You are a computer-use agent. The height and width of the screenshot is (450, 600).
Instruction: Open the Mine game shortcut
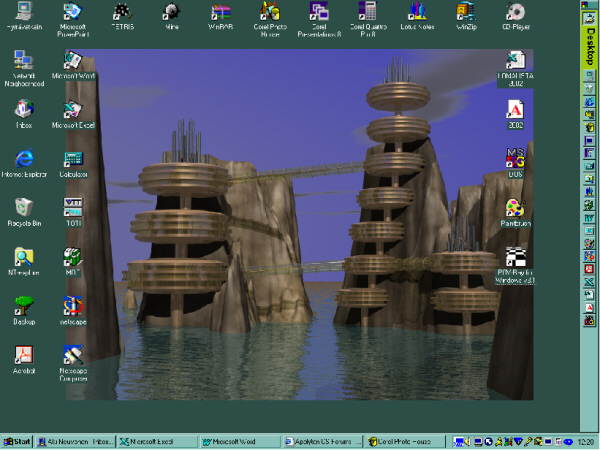pyautogui.click(x=171, y=16)
